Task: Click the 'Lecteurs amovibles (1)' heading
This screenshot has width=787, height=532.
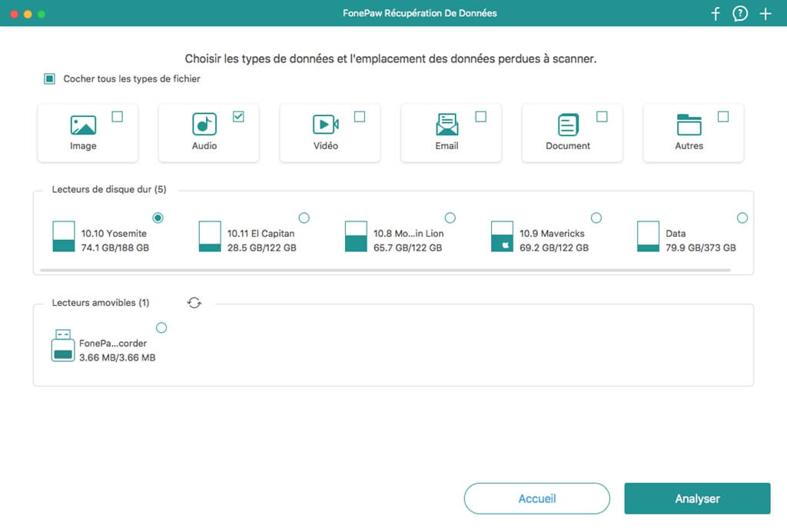Action: pyautogui.click(x=101, y=303)
